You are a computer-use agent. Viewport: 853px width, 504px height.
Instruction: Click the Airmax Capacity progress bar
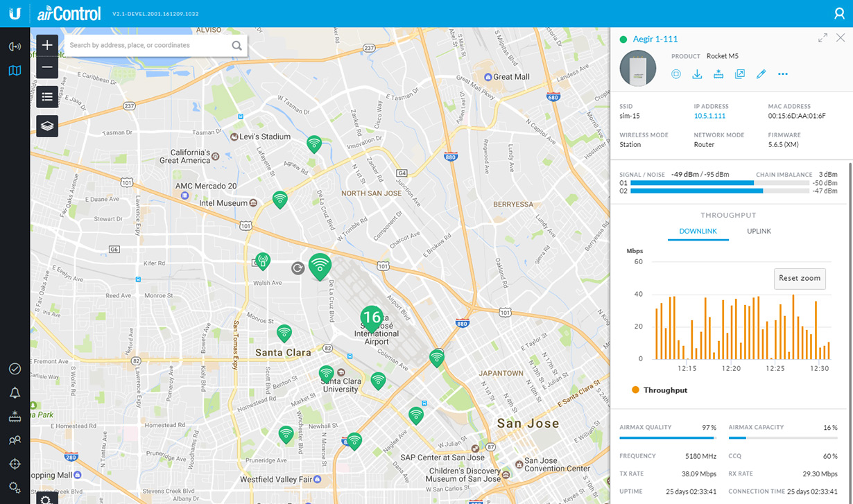[783, 437]
